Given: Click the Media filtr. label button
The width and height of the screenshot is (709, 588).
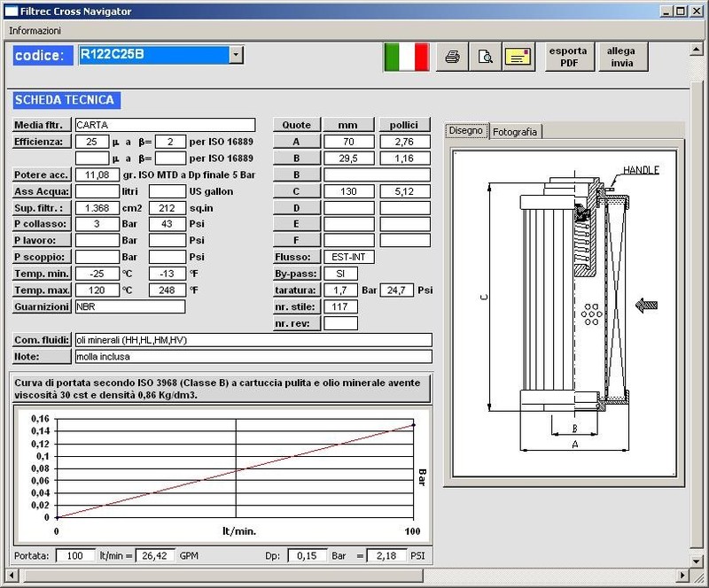Looking at the screenshot, I should 42,125.
